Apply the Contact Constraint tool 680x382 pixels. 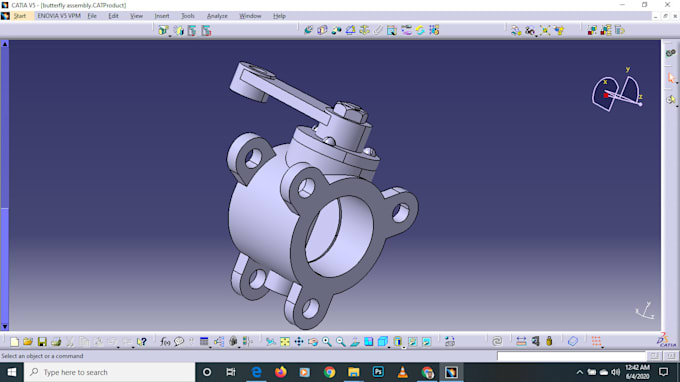coord(322,30)
